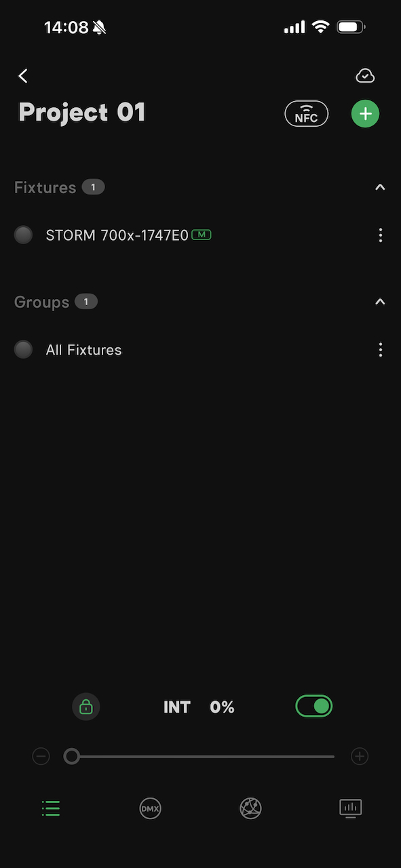Tap the cloud sync icon

[x=365, y=75]
